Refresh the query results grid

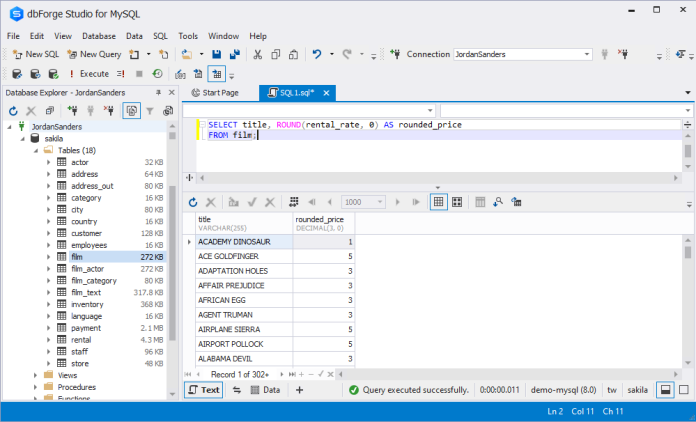[x=193, y=201]
